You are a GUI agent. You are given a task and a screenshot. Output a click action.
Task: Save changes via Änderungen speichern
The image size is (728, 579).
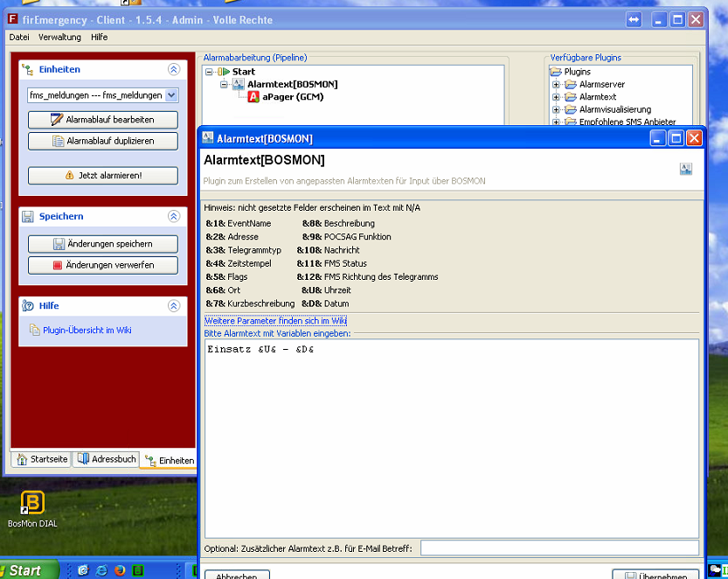[103, 244]
